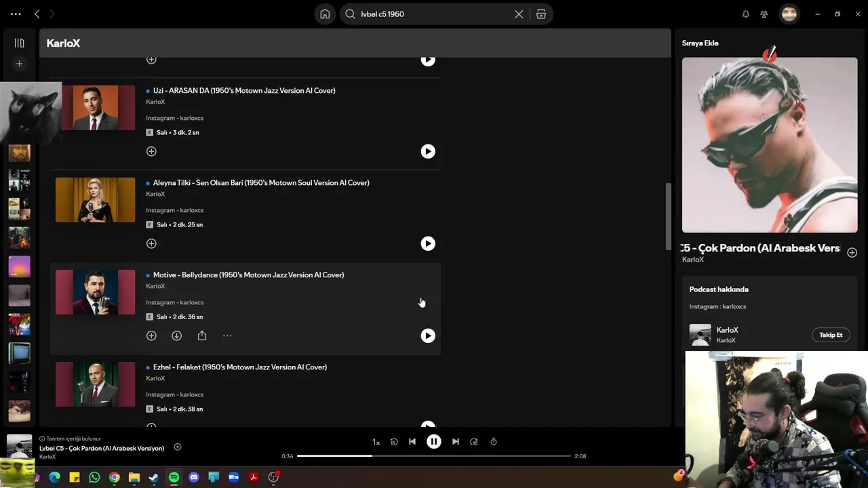Open KarloX podcast link in Podcast hakkında card

click(727, 330)
